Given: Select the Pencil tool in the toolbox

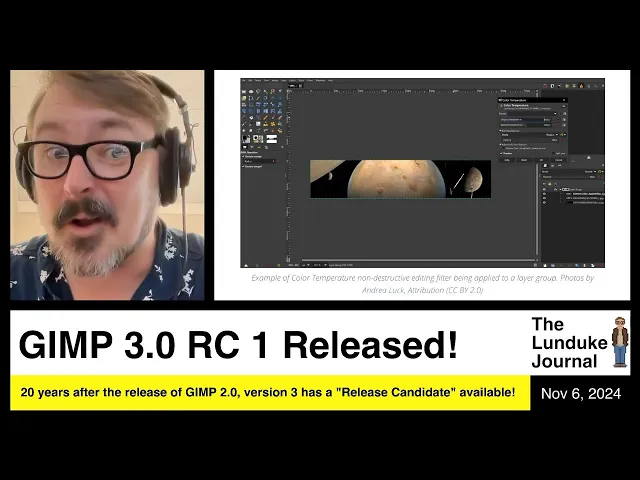Looking at the screenshot, I should (266, 118).
